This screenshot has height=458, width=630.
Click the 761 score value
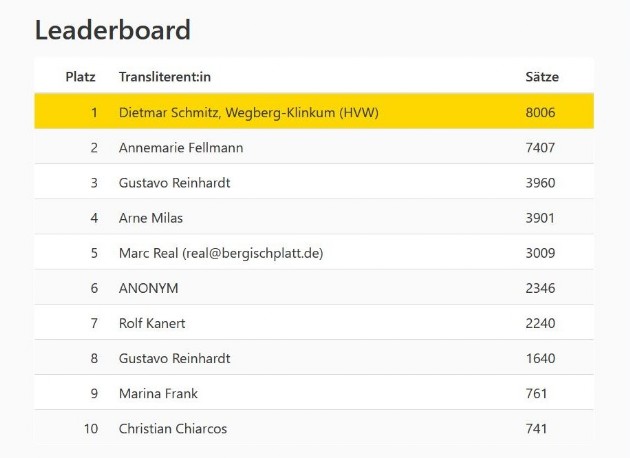[x=536, y=393]
